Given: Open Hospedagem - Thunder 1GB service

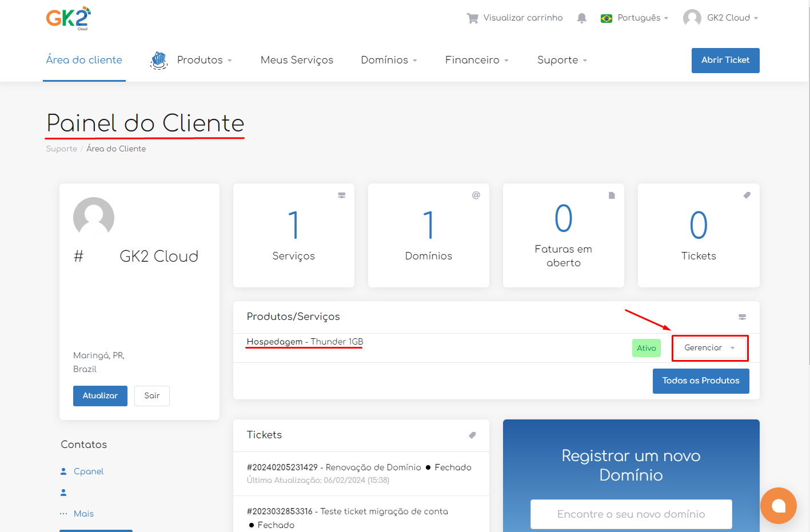Looking at the screenshot, I should (305, 342).
